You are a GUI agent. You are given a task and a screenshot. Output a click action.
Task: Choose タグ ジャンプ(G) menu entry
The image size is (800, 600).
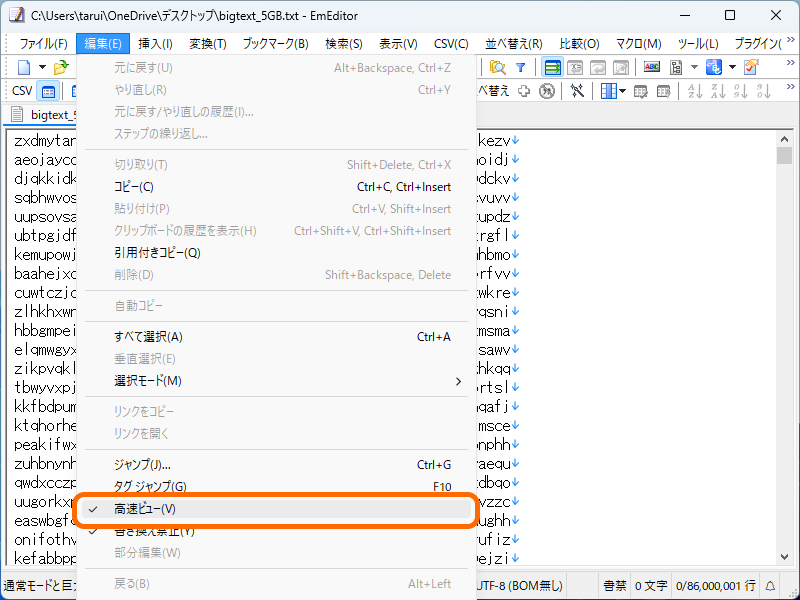(276, 486)
